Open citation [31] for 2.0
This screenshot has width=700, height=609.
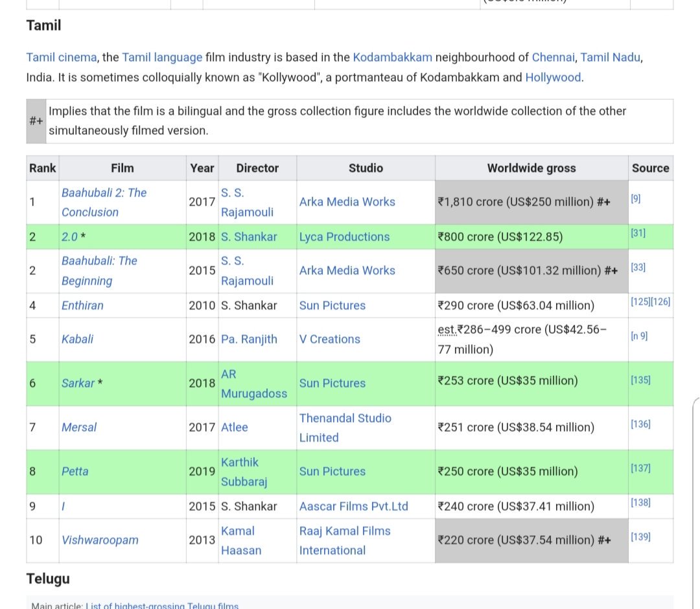click(638, 233)
